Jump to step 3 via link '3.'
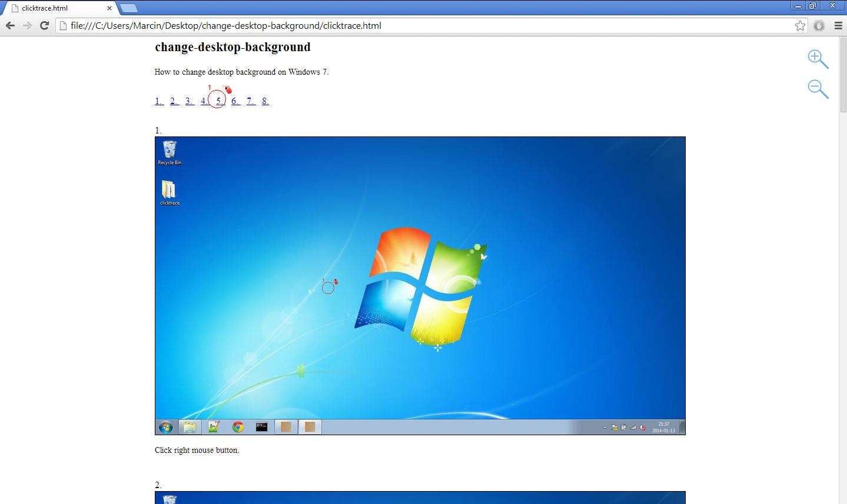The height and width of the screenshot is (504, 847). (x=190, y=101)
